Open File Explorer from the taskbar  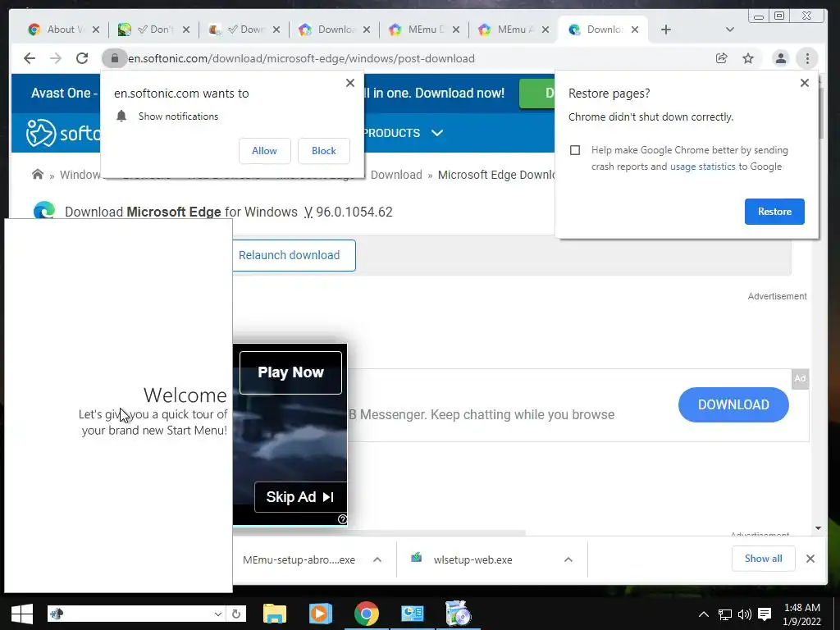click(275, 614)
